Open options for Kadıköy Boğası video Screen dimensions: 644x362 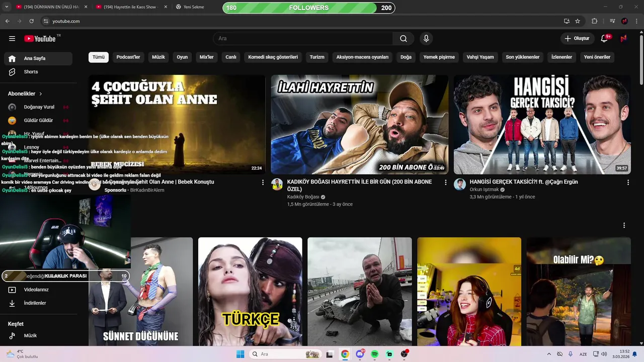445,183
